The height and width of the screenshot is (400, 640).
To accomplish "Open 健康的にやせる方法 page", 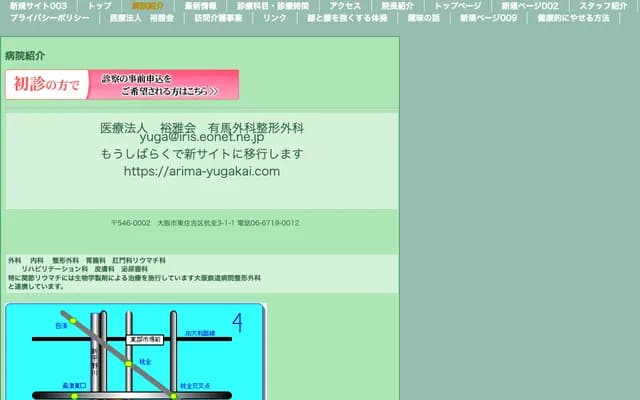I will click(x=573, y=18).
